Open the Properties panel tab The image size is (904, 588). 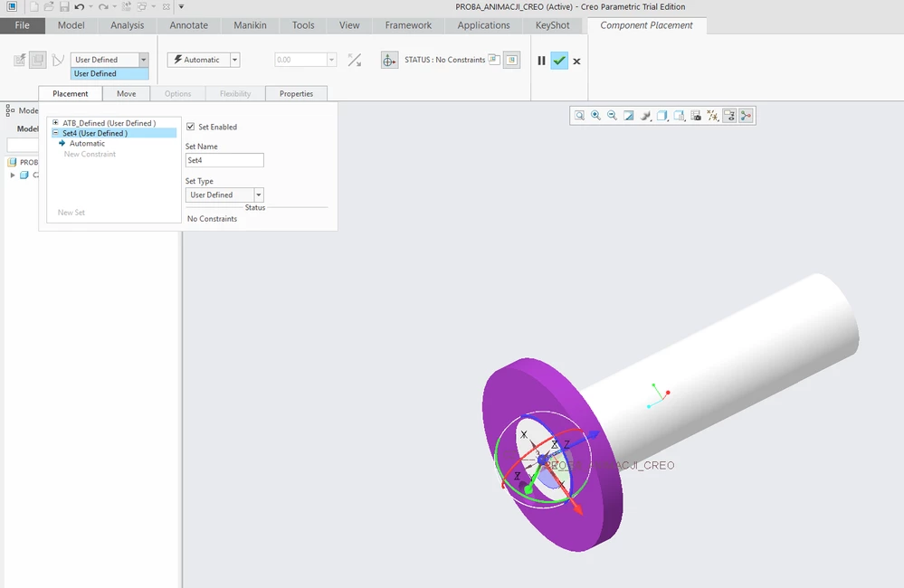point(296,94)
